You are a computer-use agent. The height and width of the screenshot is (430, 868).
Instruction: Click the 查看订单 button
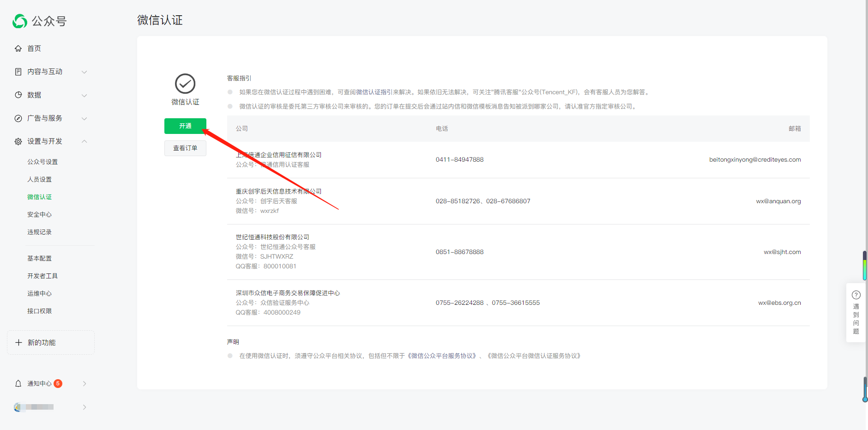185,148
